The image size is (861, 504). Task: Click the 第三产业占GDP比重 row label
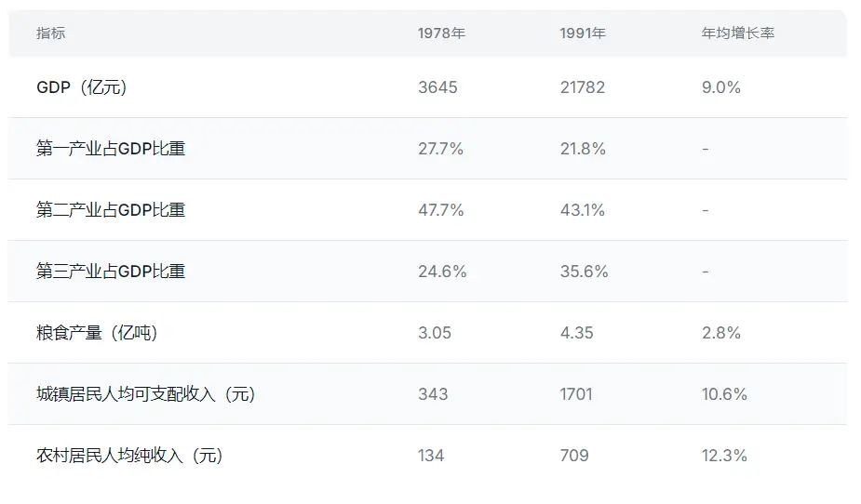click(x=111, y=272)
